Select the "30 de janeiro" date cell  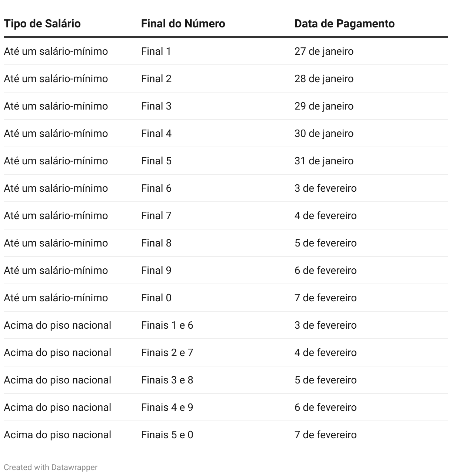(324, 134)
